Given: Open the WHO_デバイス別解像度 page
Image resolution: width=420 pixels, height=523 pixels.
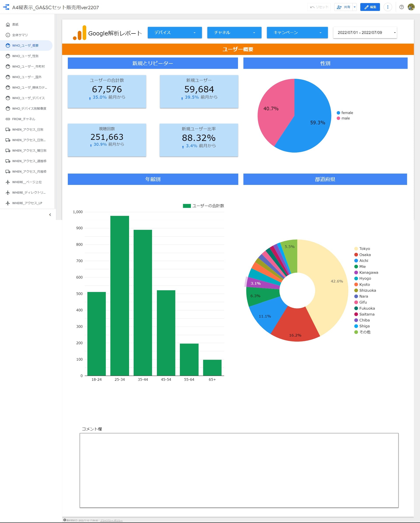Looking at the screenshot, I should click(26, 109).
